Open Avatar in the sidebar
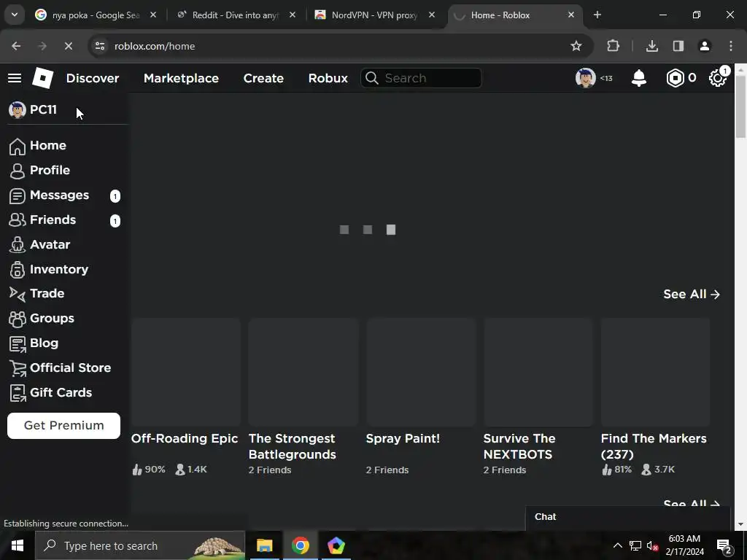 [39, 245]
